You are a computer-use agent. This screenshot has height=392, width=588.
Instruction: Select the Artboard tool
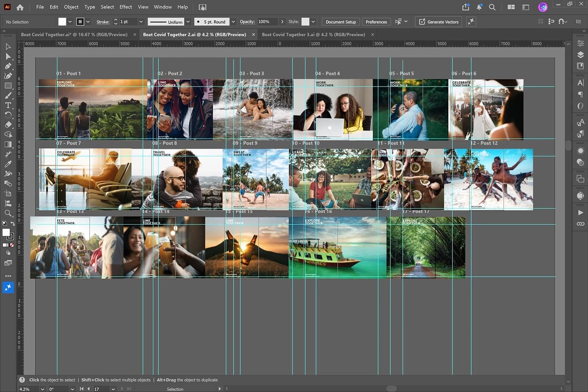pos(8,194)
